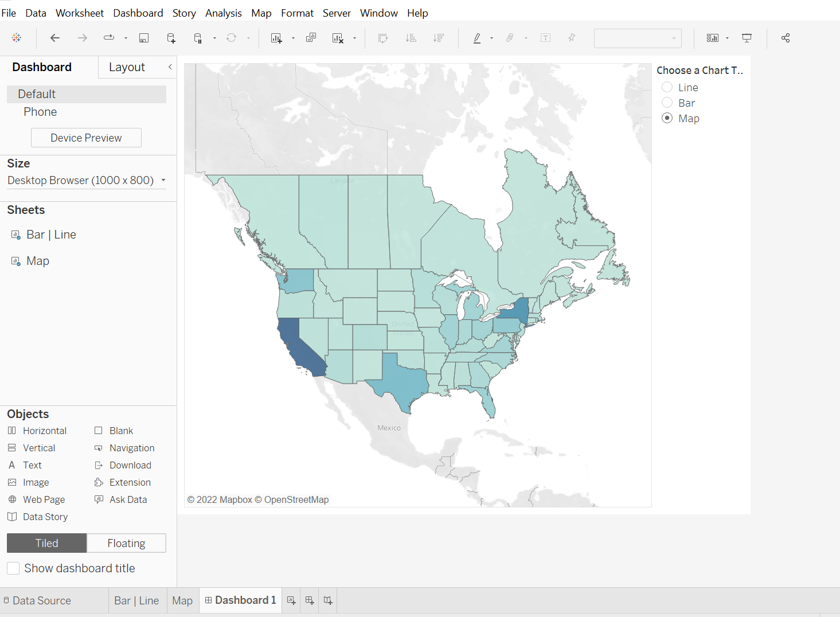This screenshot has width=840, height=617.
Task: Click the Tableau logo start icon
Action: pos(17,38)
